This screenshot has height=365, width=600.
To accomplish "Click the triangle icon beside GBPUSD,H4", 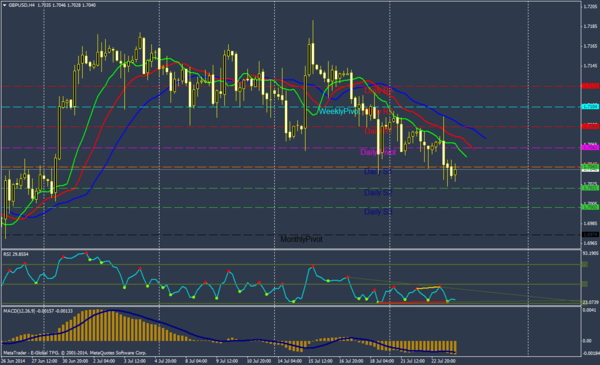I will (x=4, y=5).
